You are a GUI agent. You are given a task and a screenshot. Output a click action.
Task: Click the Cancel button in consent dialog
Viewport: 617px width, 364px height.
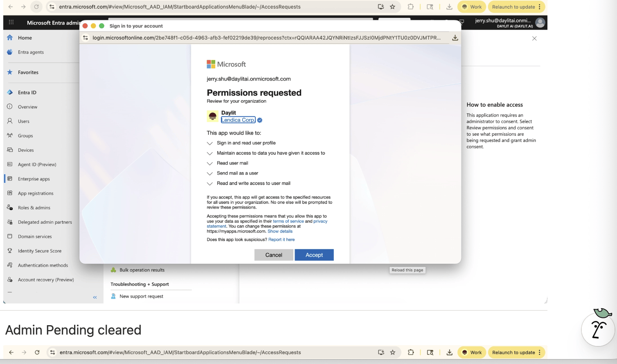(274, 255)
